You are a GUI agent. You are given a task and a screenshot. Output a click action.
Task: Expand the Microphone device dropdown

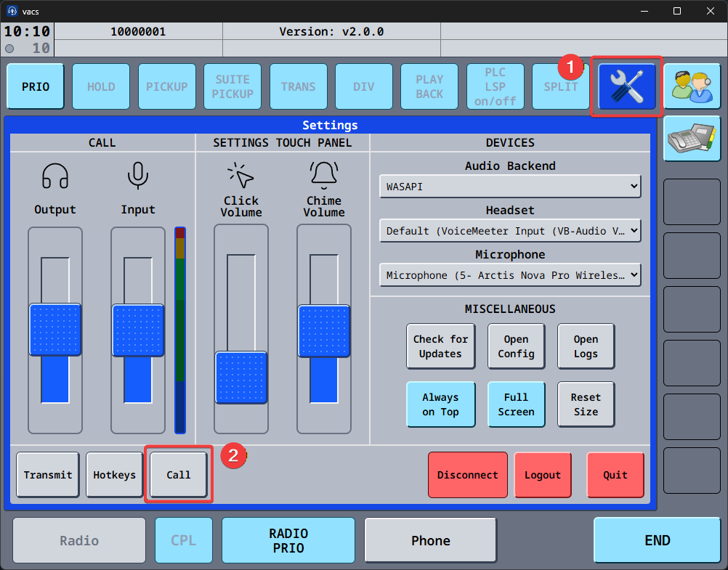pos(509,275)
